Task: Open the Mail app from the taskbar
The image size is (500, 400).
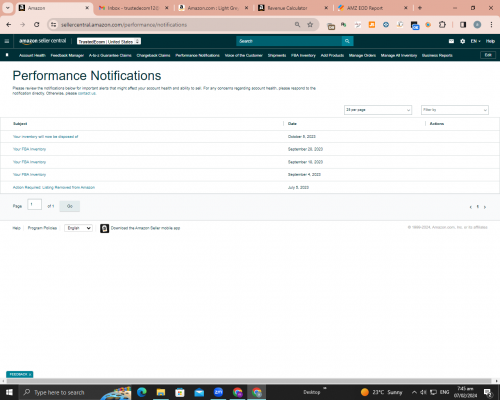Action: point(199,392)
